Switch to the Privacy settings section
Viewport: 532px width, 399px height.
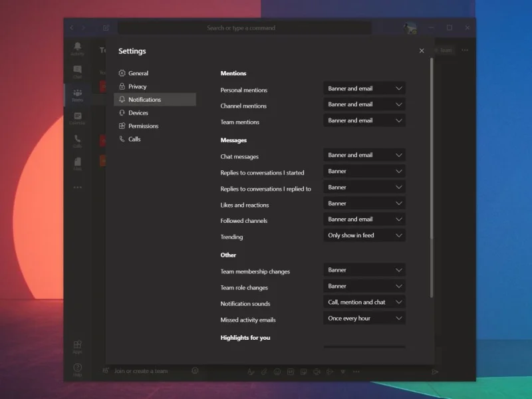click(137, 86)
